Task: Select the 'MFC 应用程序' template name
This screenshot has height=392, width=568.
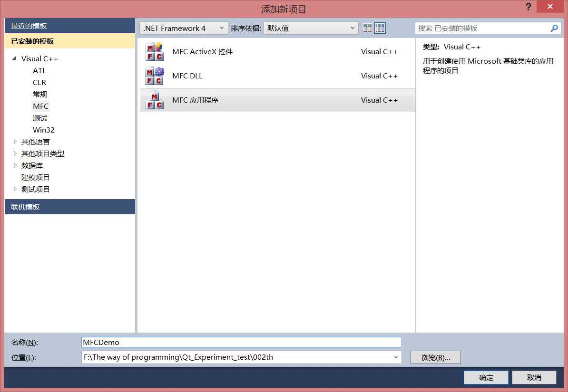Action: point(195,100)
